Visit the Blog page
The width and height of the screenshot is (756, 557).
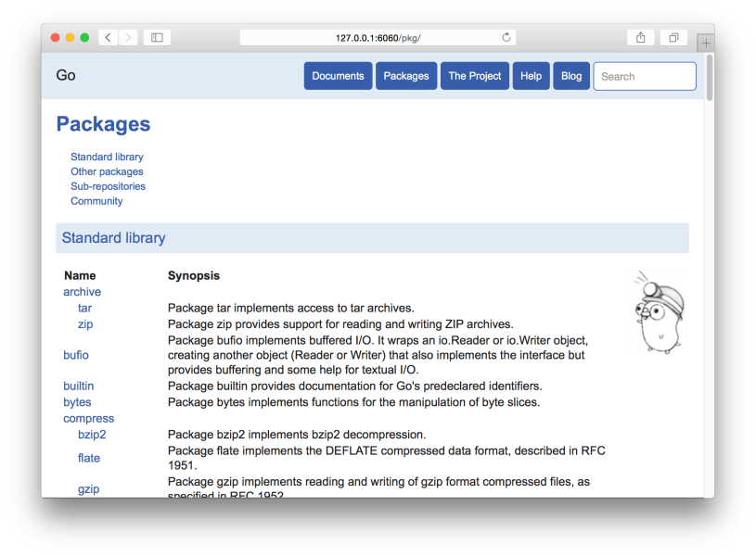point(571,76)
